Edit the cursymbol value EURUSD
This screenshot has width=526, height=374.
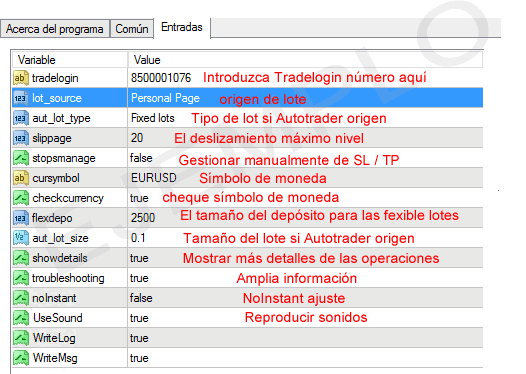(154, 178)
